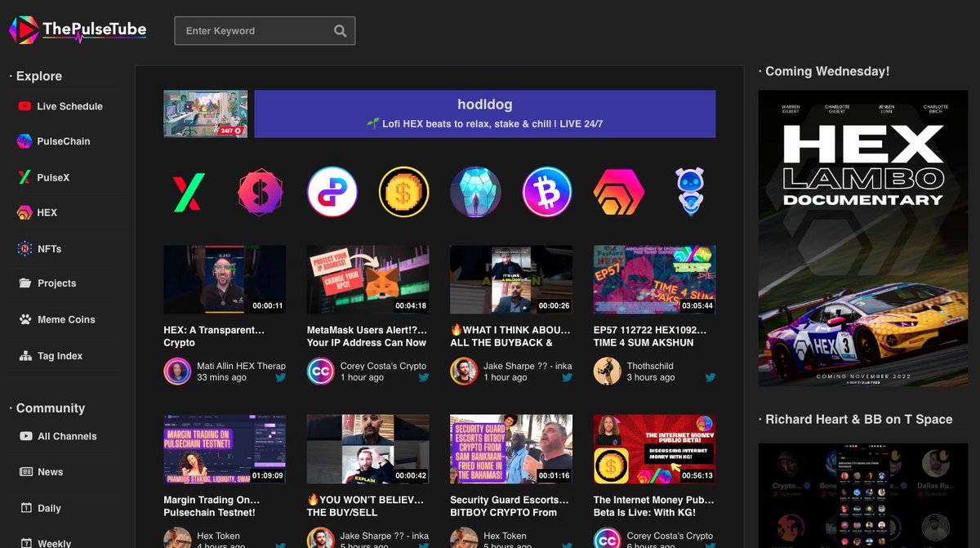The height and width of the screenshot is (548, 980).
Task: Play YOU WON'T BELIEVE video thumbnail
Action: click(368, 449)
